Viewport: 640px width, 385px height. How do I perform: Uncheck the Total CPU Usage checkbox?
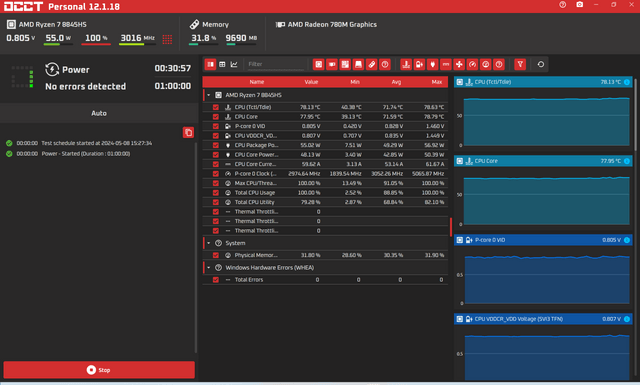[216, 193]
